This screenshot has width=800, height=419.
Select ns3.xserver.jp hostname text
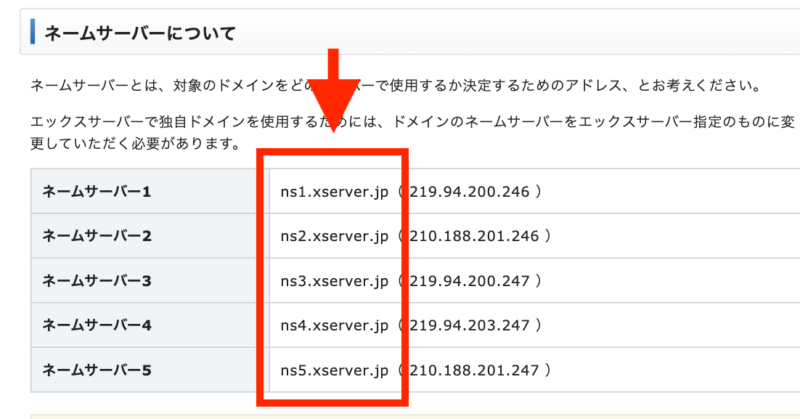pyautogui.click(x=334, y=281)
